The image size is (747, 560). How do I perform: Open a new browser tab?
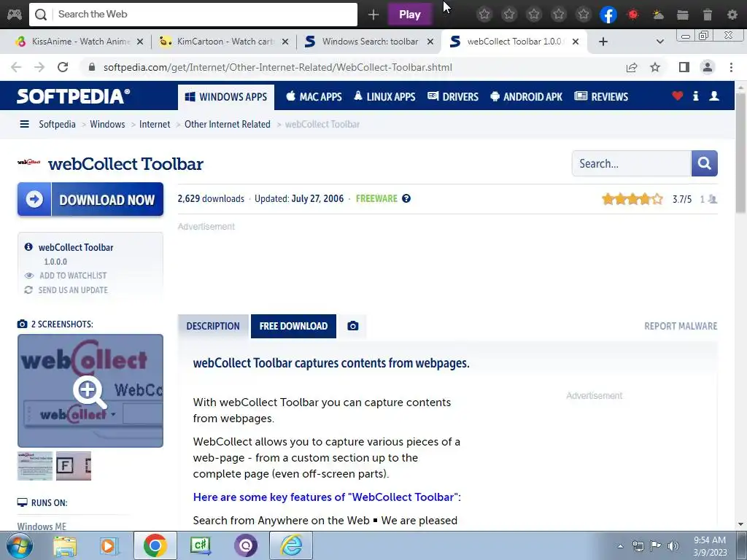[x=603, y=42]
